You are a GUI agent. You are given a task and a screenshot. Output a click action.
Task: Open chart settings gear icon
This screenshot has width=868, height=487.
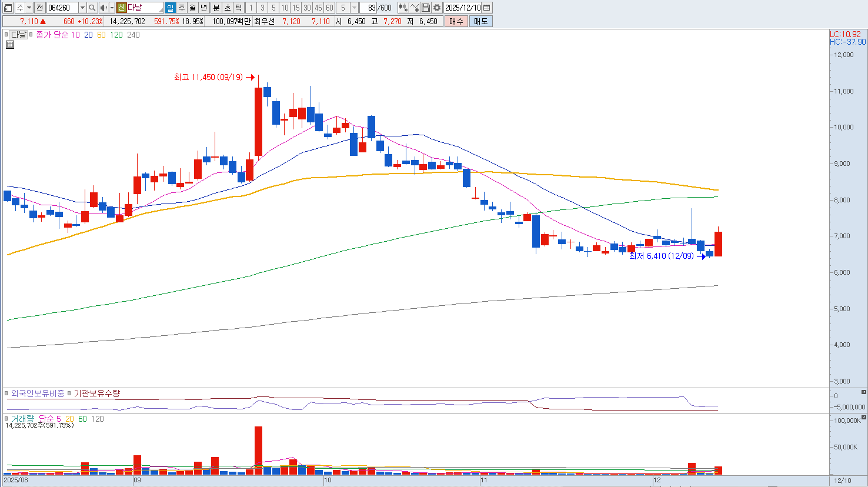[x=437, y=8]
